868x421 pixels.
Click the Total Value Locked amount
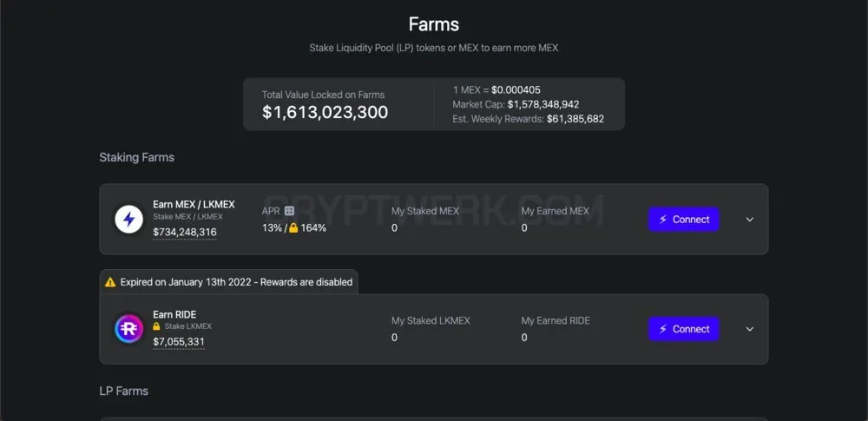pos(325,113)
